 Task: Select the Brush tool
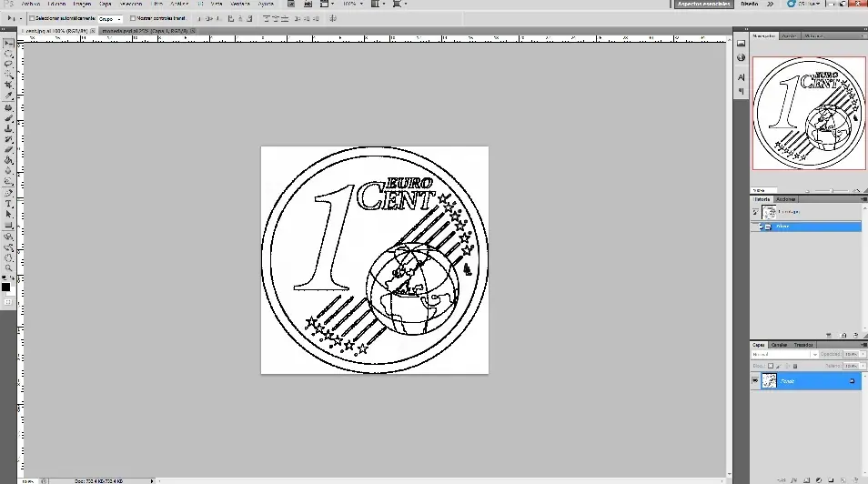click(8, 118)
